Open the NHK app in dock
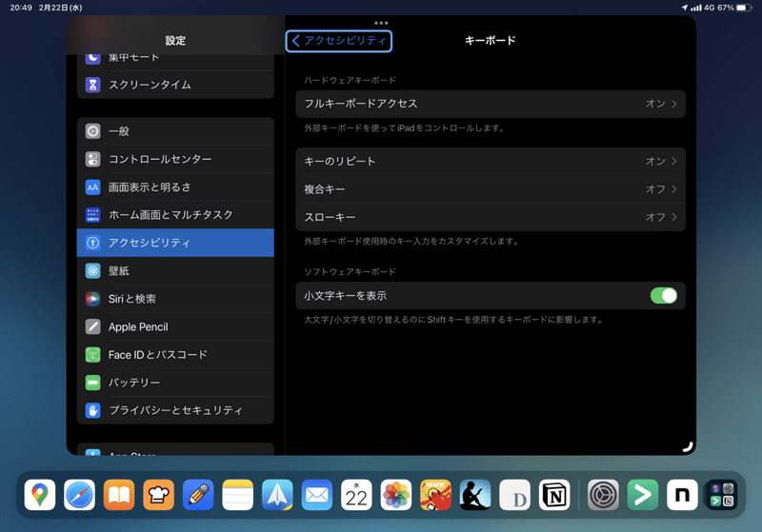 pos(436,495)
